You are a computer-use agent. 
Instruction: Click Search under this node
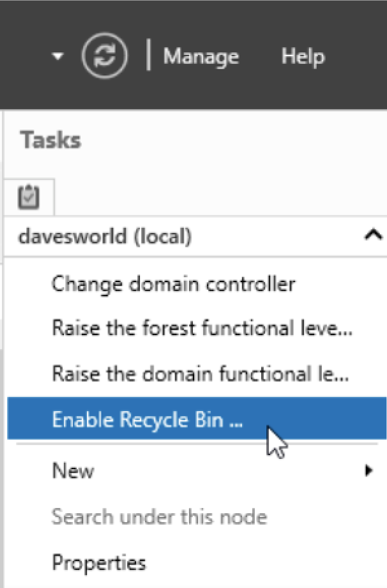(x=159, y=517)
